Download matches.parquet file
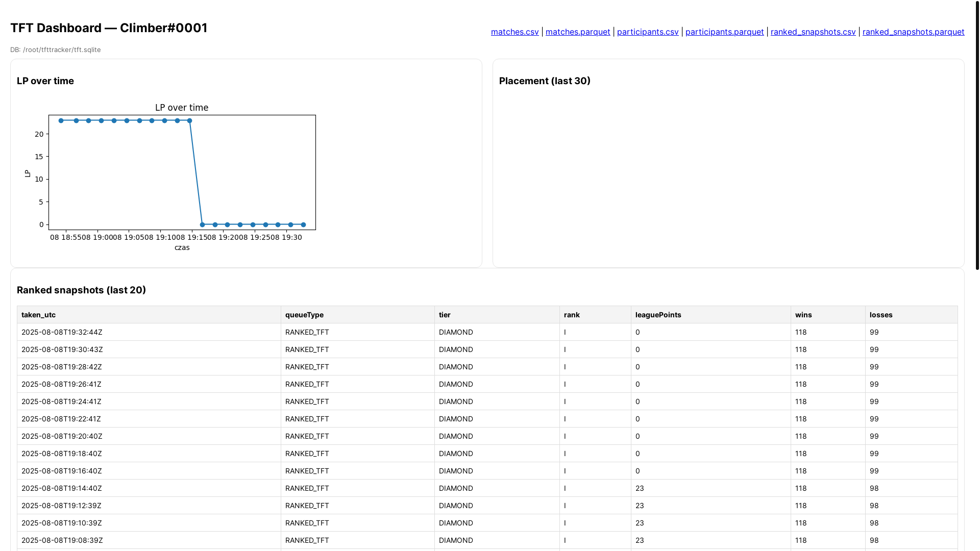Viewport: 980px width, 551px height. (x=578, y=32)
